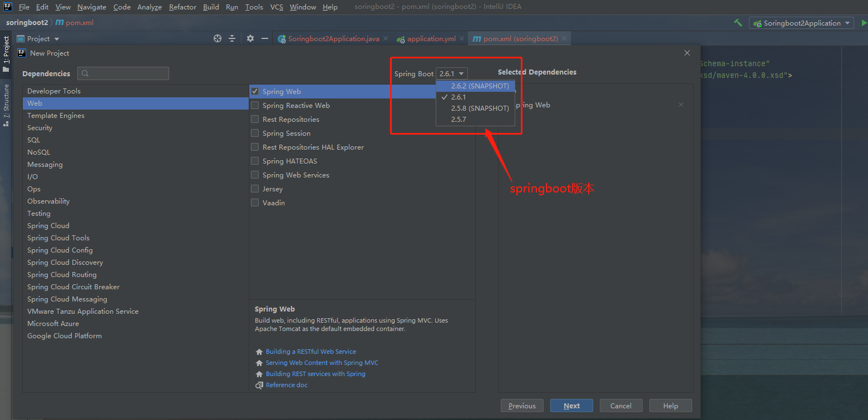
Task: Click the Cancel button
Action: pyautogui.click(x=621, y=406)
